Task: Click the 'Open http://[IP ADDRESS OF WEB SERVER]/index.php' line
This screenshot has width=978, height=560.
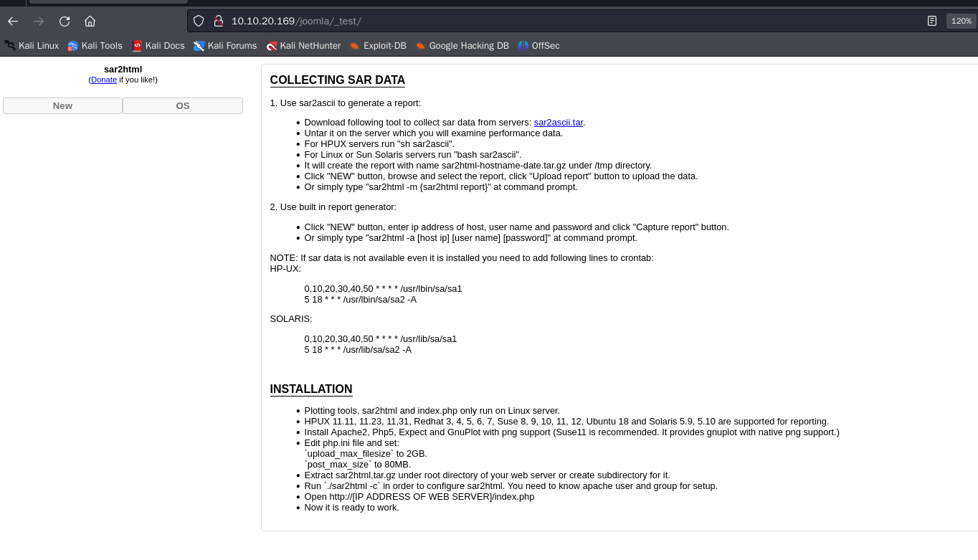Action: (419, 497)
